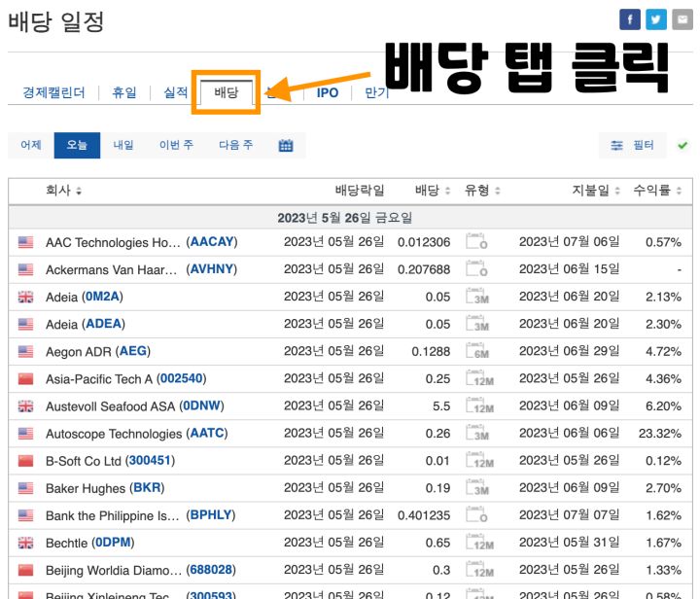Sort table by 회사 column
Viewport: 700px width, 599px height.
pyautogui.click(x=63, y=191)
